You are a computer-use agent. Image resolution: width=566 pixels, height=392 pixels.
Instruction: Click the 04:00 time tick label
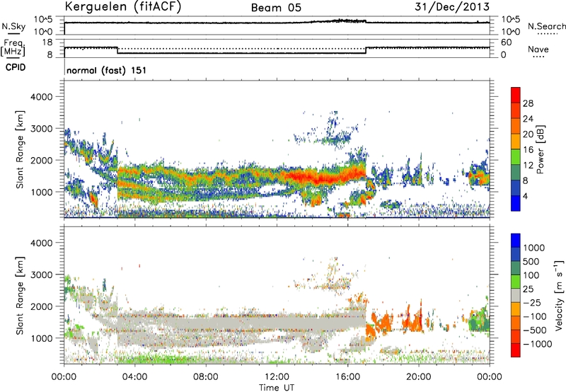(x=134, y=377)
